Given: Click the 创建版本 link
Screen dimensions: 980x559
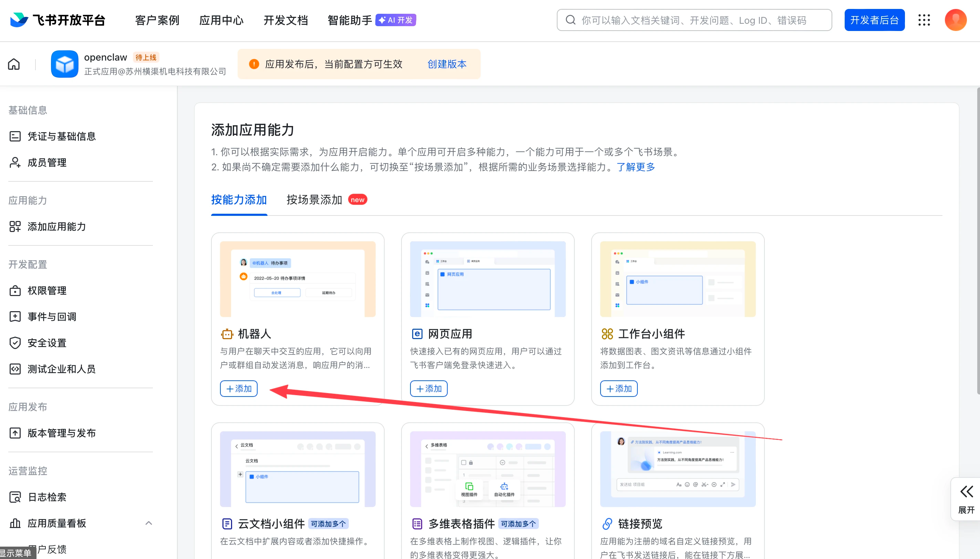Looking at the screenshot, I should pyautogui.click(x=447, y=64).
